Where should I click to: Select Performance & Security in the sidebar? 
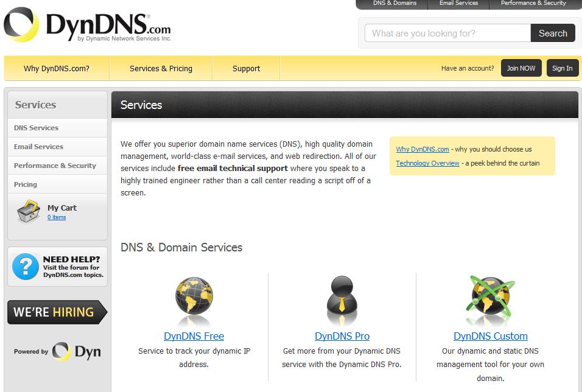(x=58, y=166)
